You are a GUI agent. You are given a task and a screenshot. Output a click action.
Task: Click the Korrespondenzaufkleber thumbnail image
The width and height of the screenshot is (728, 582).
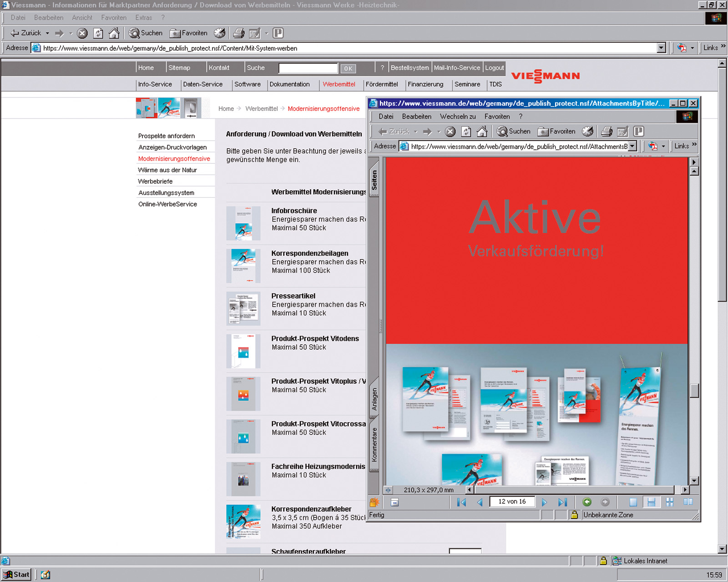[x=243, y=522]
